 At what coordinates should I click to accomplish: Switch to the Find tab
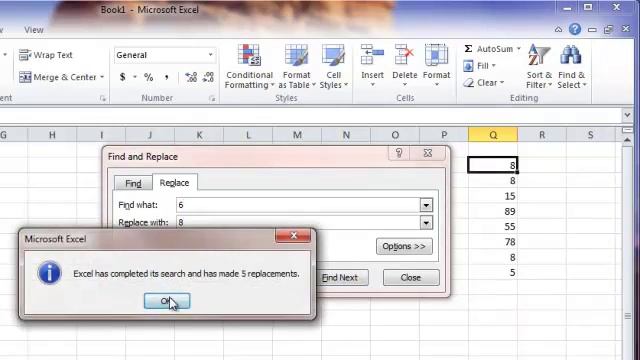(133, 183)
